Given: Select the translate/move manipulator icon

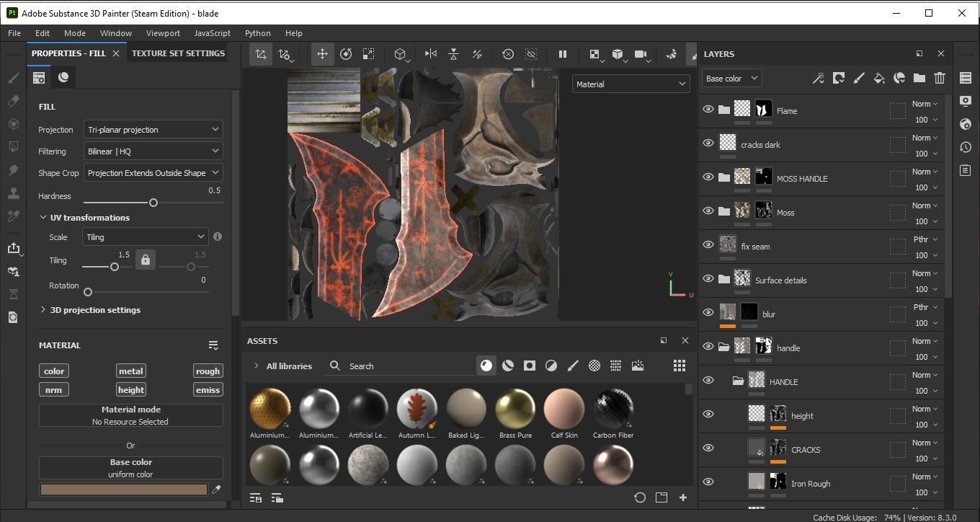Looking at the screenshot, I should [x=322, y=54].
